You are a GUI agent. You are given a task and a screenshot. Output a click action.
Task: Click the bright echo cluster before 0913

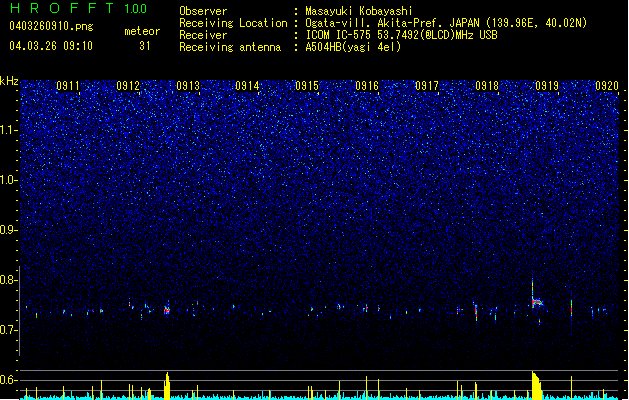(x=167, y=310)
